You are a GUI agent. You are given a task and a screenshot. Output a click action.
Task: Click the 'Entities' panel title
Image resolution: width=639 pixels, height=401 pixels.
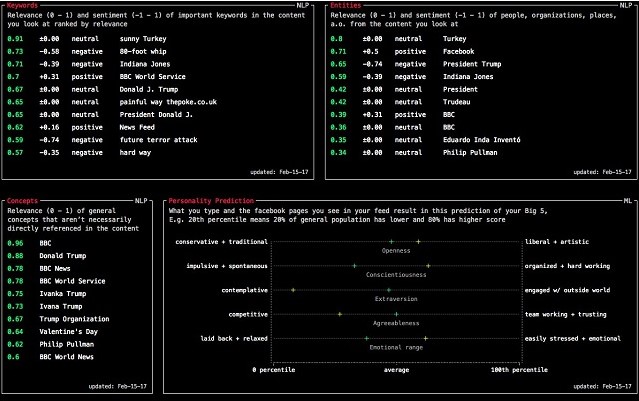(346, 5)
